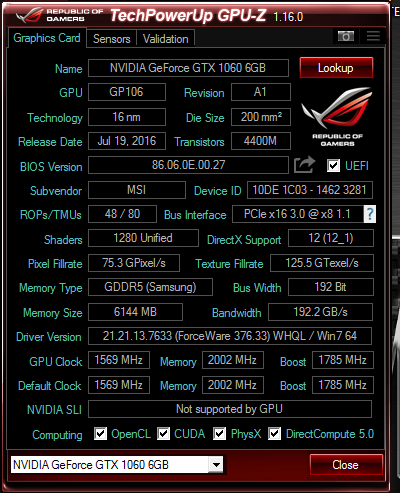Click the Bus Interface question mark
Viewport: 400px width, 493px height.
pos(370,214)
